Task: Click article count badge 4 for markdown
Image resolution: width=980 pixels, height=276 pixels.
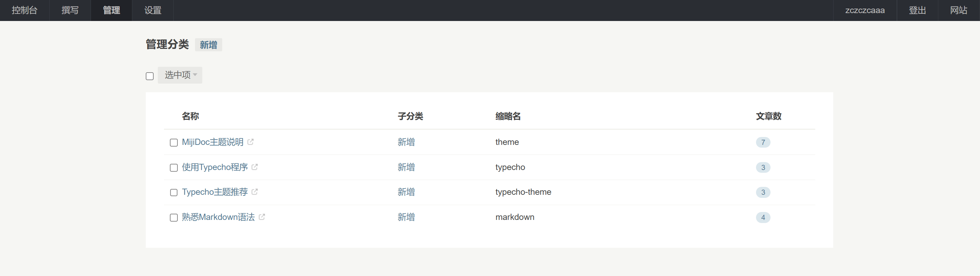Action: (x=763, y=217)
